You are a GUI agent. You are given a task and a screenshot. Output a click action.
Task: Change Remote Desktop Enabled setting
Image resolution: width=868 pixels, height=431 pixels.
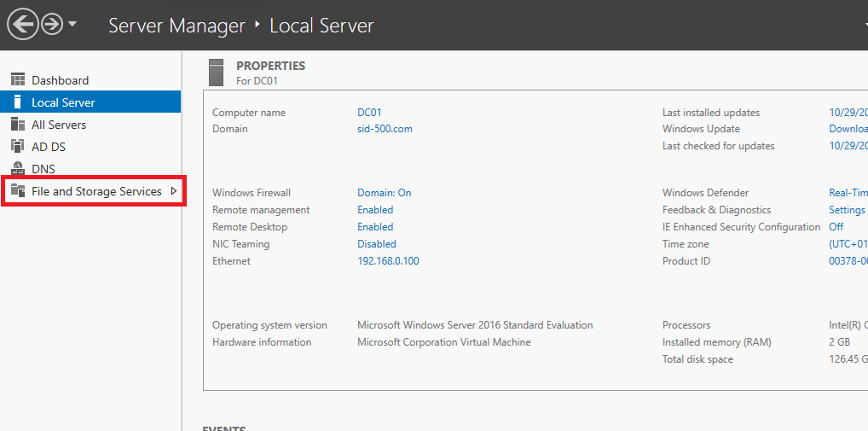375,227
